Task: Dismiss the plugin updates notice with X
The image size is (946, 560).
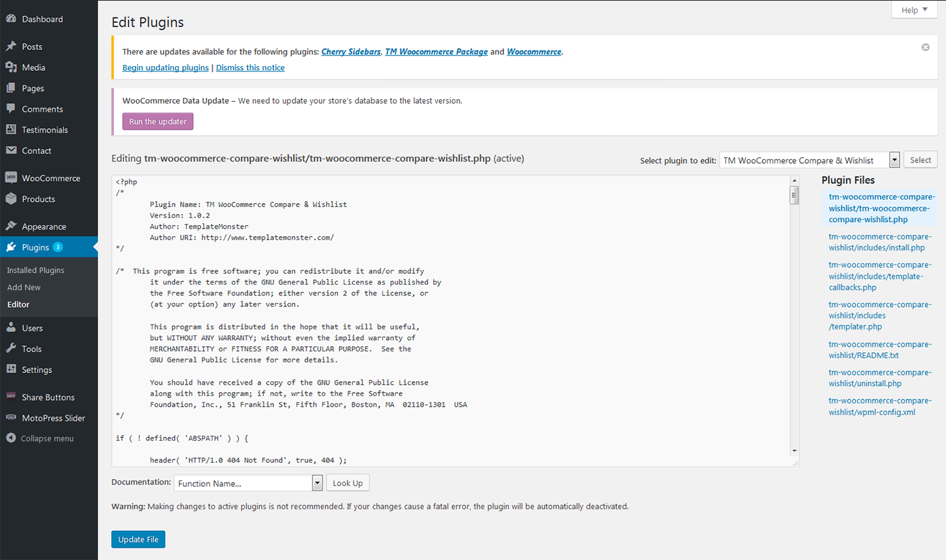Action: (925, 47)
